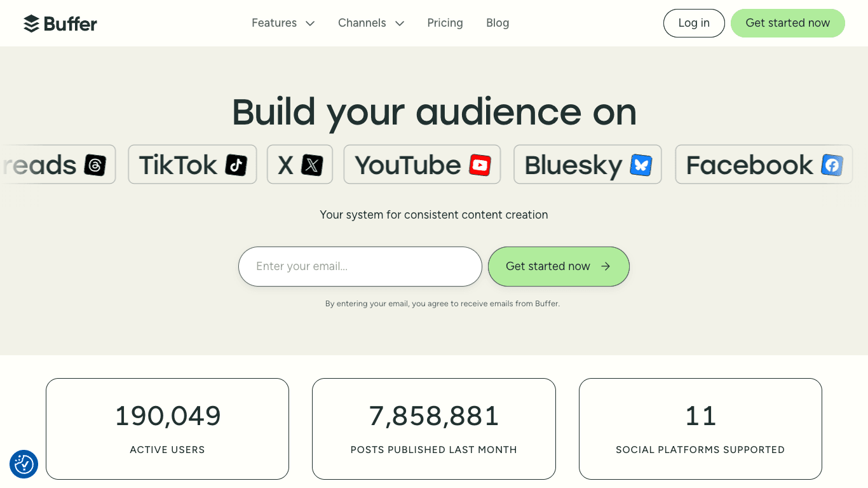The width and height of the screenshot is (868, 488).
Task: Select the Facebook platform text
Action: click(x=749, y=165)
